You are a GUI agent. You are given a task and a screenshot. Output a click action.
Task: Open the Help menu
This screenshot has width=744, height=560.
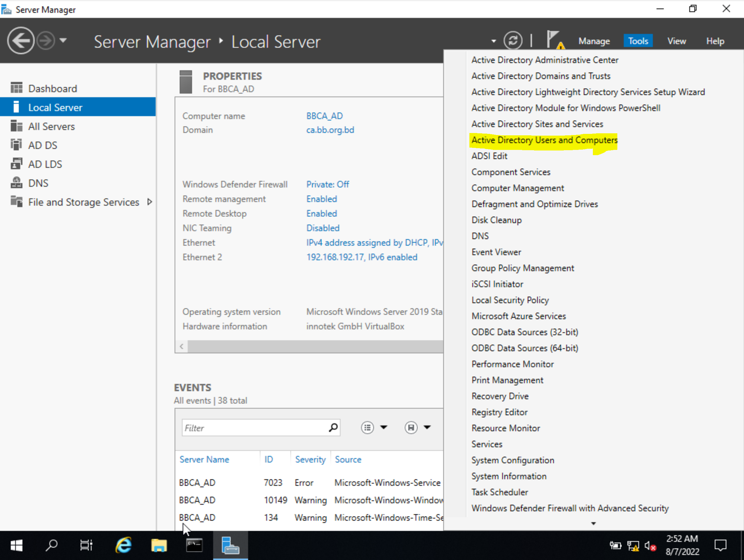tap(715, 41)
